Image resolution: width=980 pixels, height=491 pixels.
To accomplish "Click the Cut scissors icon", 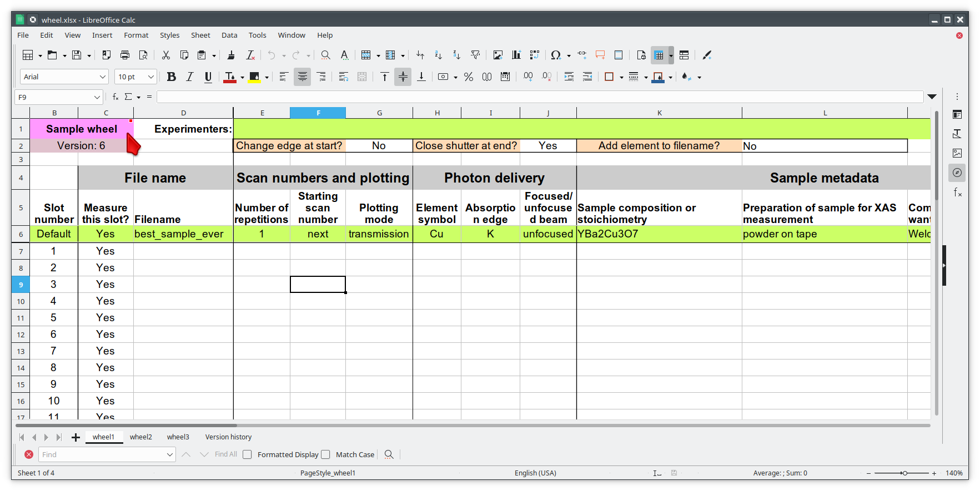I will tap(165, 55).
